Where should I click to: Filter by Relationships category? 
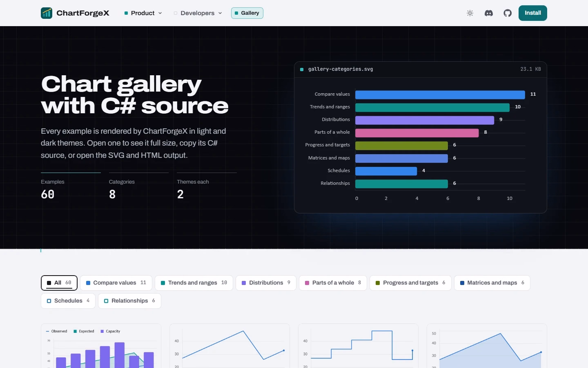tap(129, 301)
